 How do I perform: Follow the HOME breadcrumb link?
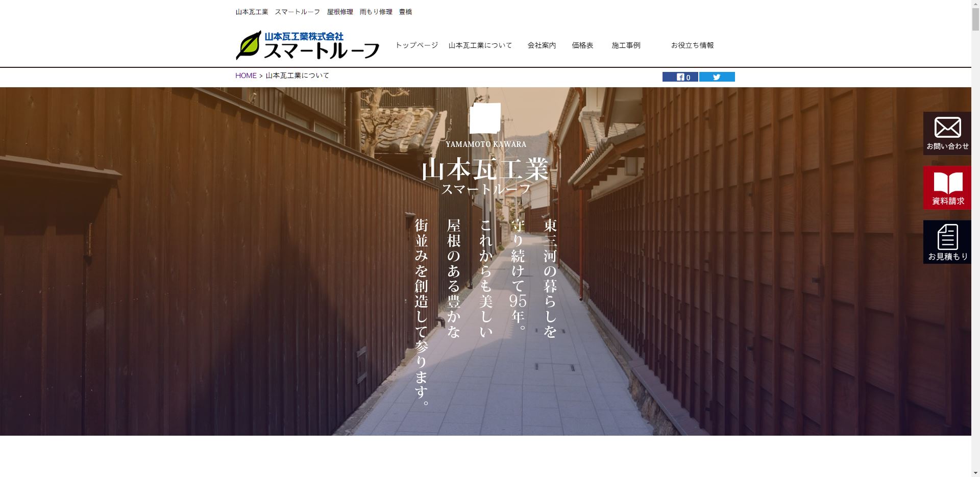246,76
